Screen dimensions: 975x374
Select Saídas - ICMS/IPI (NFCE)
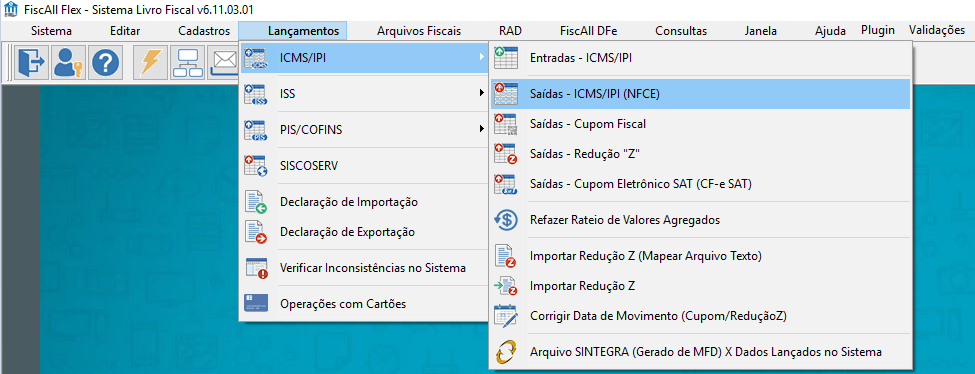tap(701, 94)
